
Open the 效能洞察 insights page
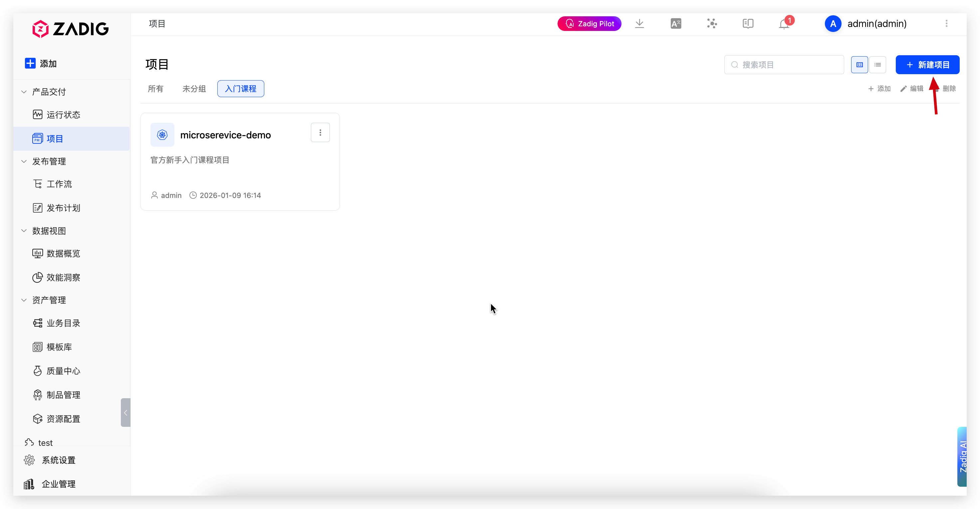pos(63,277)
